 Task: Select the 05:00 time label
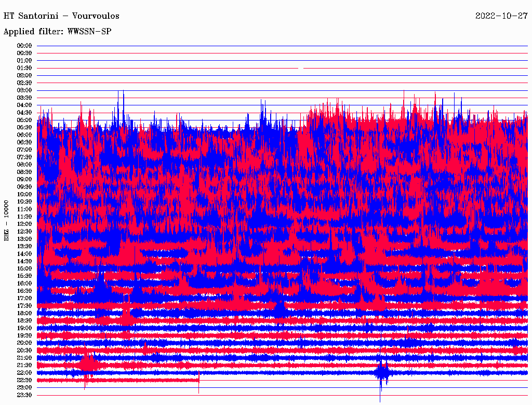coord(24,120)
